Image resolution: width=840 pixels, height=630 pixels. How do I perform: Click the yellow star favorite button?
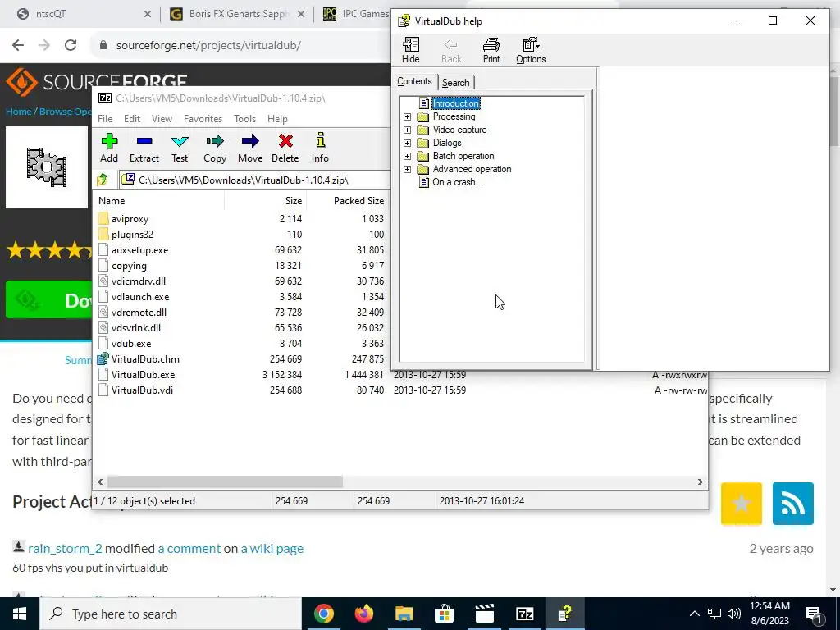coord(742,504)
